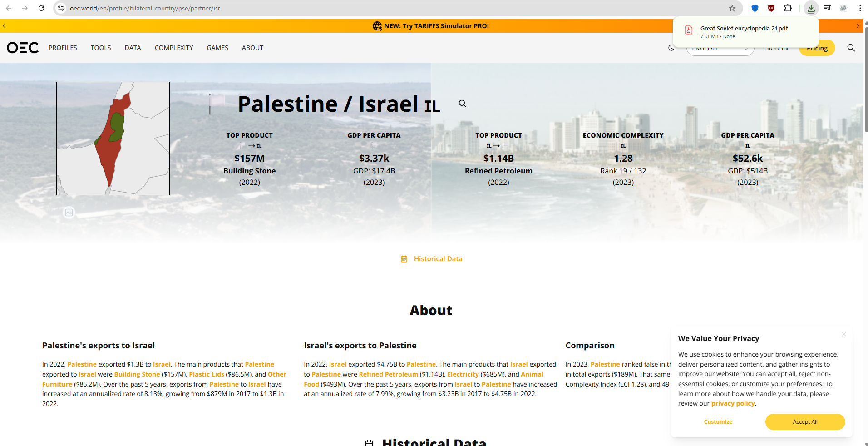Go forward in browser history
This screenshot has width=868, height=446.
click(25, 8)
